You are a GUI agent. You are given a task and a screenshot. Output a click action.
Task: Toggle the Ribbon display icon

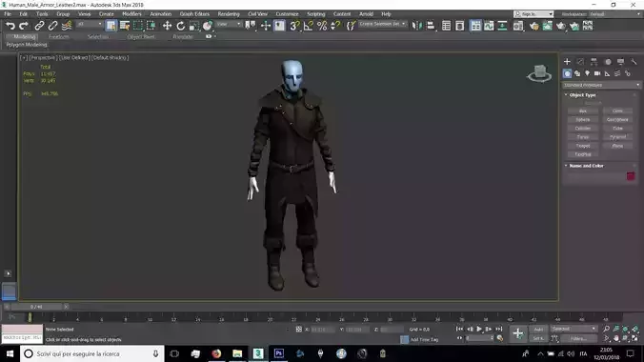(x=475, y=26)
